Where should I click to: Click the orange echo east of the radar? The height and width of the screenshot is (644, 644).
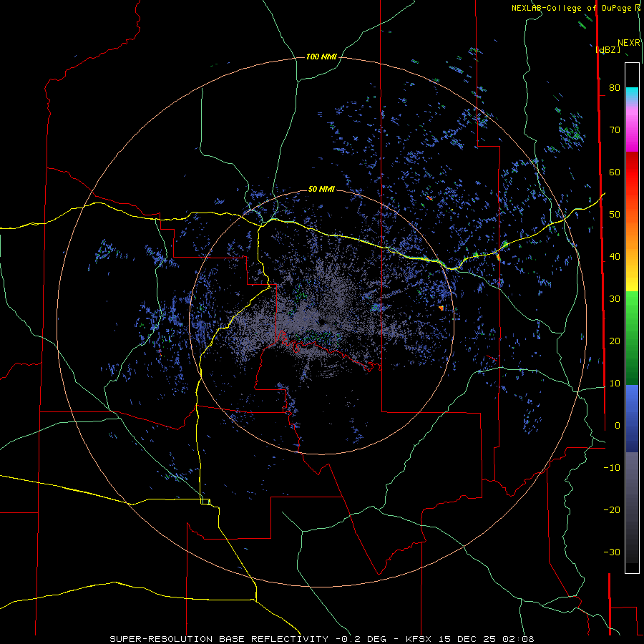pyautogui.click(x=441, y=308)
